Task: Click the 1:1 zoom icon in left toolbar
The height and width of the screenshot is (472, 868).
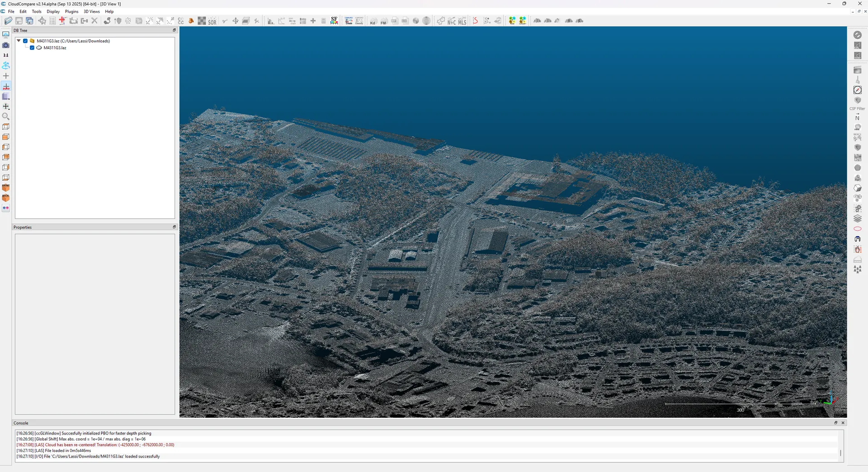Action: pos(6,55)
